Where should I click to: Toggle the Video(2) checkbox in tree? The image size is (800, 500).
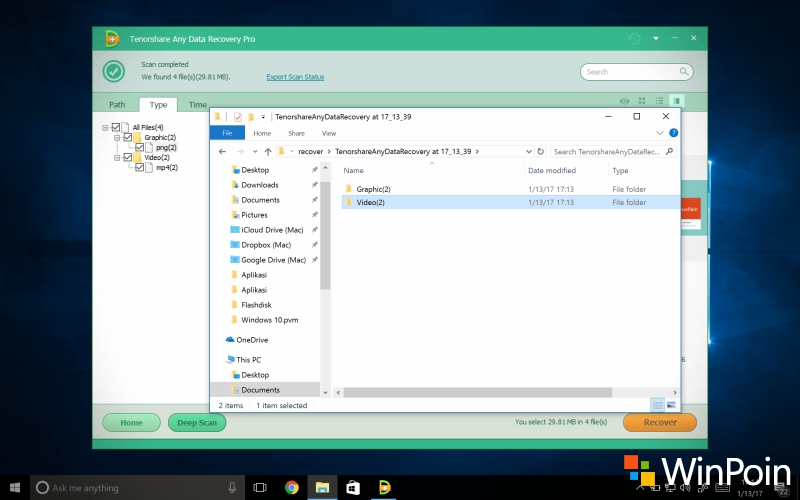(x=128, y=157)
